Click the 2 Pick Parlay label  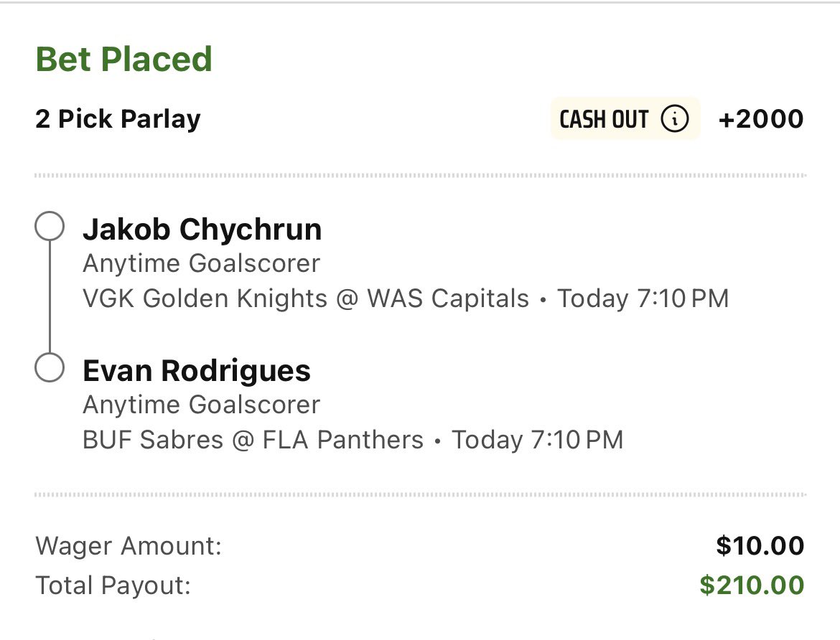point(118,119)
